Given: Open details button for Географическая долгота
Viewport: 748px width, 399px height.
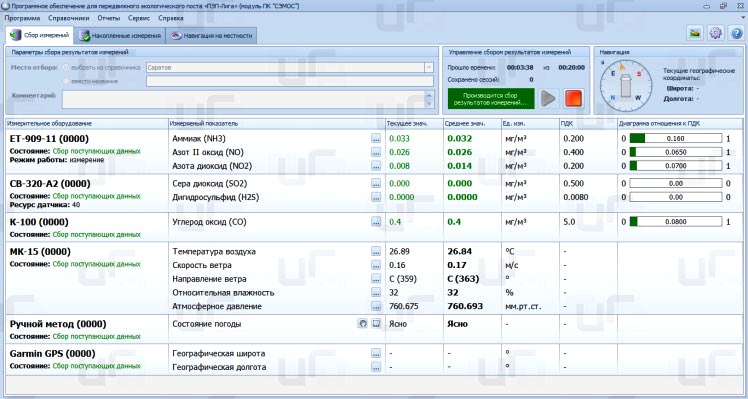Looking at the screenshot, I should (376, 368).
